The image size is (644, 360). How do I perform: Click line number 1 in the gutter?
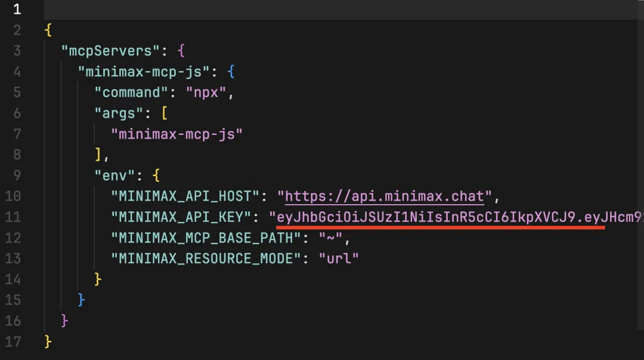[x=17, y=10]
